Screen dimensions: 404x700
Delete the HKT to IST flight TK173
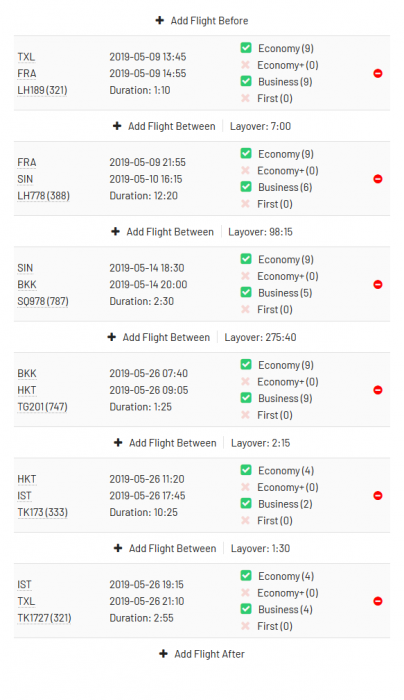[378, 496]
